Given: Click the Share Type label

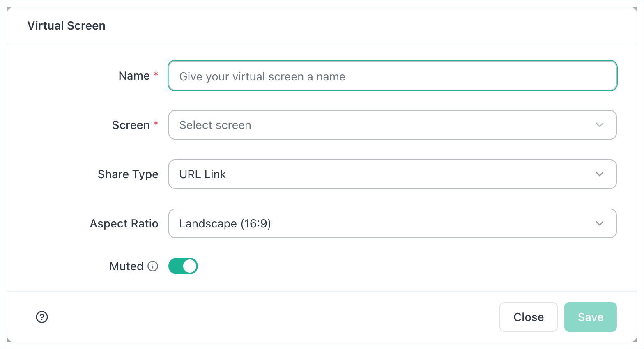Looking at the screenshot, I should tap(128, 174).
